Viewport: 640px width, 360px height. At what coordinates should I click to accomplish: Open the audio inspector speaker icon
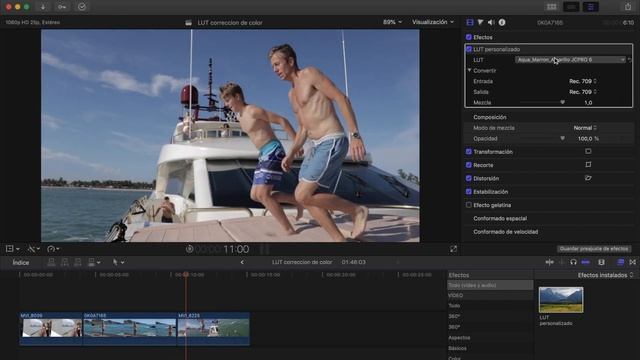point(491,22)
